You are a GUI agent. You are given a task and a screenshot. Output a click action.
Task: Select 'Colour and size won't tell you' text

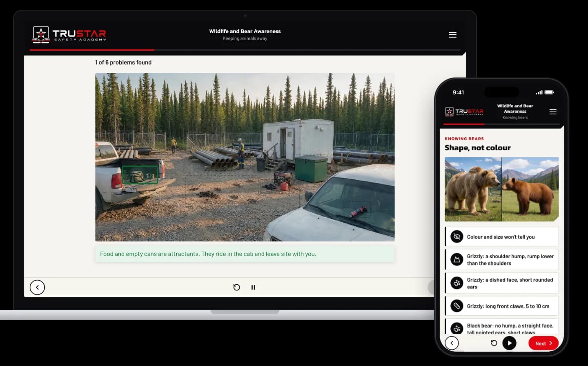point(501,237)
